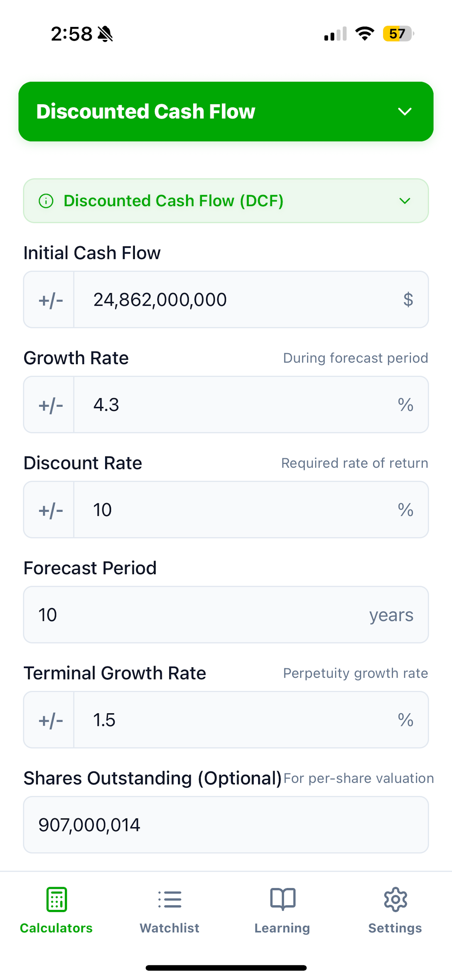
Task: Toggle +/- for Growth Rate
Action: (50, 405)
